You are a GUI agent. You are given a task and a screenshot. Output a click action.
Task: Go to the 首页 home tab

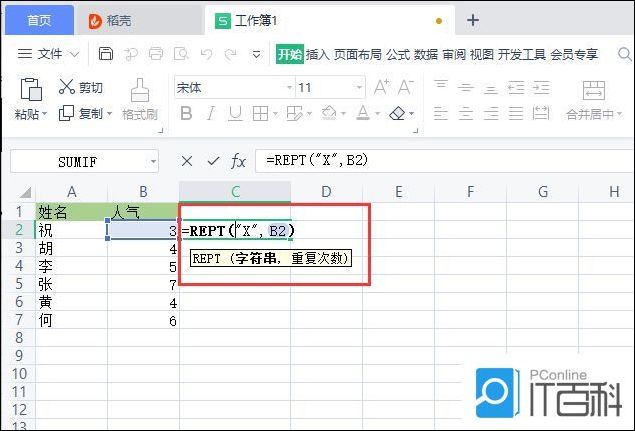[x=39, y=20]
